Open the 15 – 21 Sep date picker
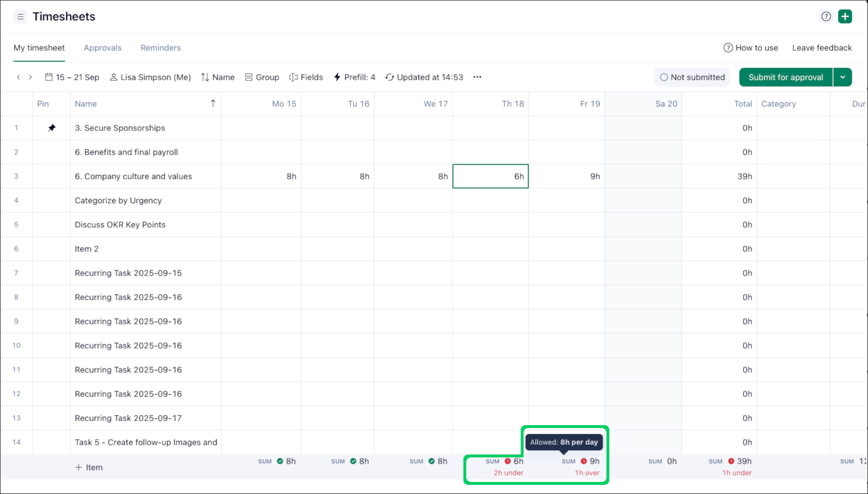 point(72,77)
